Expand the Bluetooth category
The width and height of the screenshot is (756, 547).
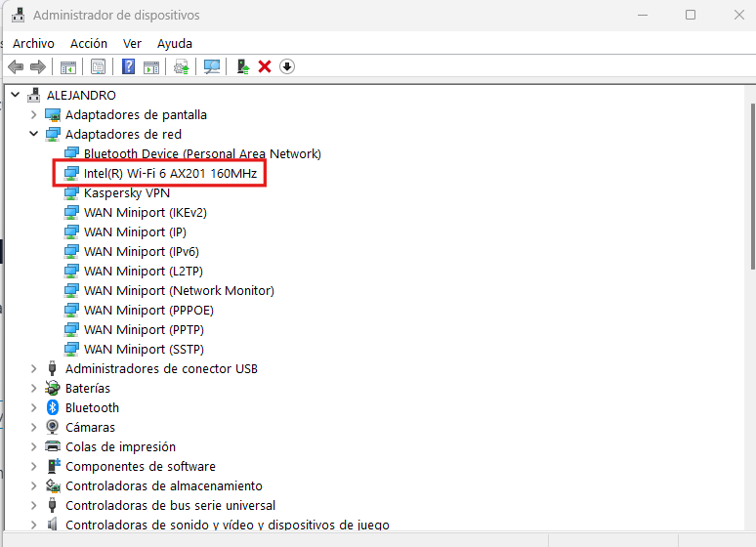(34, 407)
